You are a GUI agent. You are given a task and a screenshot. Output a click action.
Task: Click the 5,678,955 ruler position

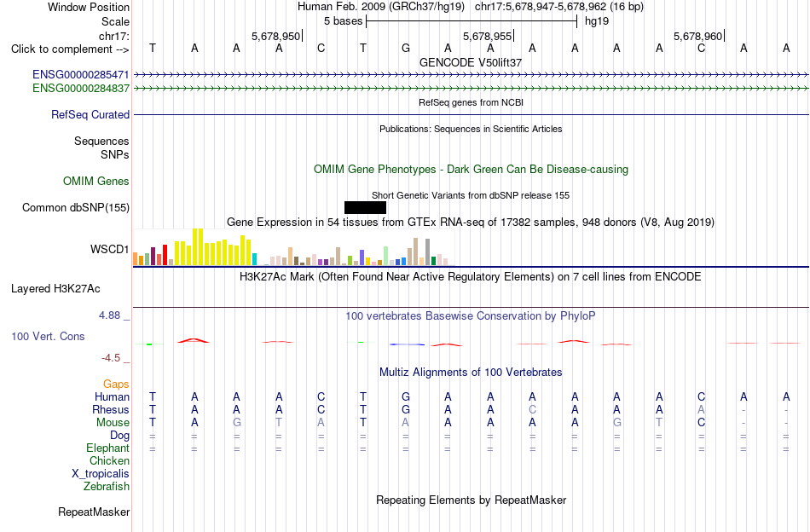pyautogui.click(x=487, y=36)
